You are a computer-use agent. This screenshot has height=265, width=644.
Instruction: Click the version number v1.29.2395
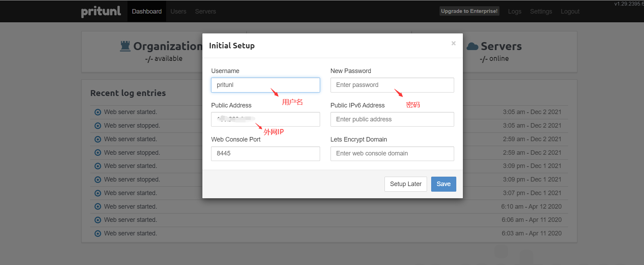coord(629,3)
